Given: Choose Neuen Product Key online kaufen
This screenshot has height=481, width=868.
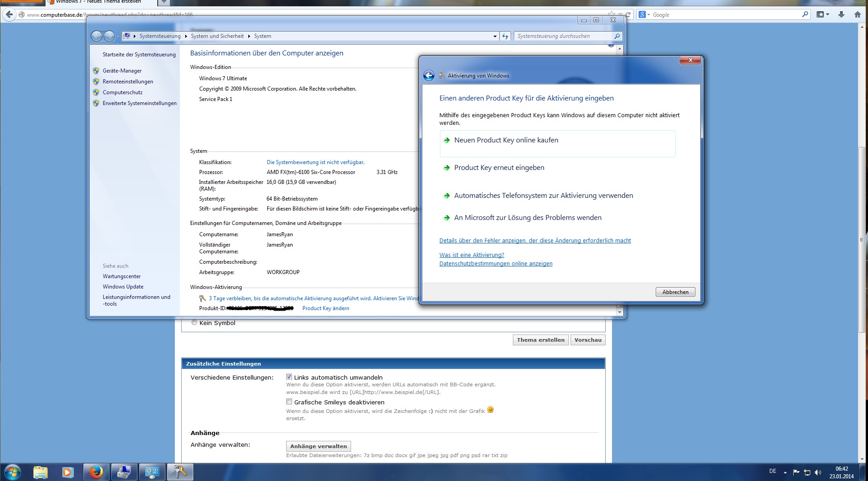Looking at the screenshot, I should click(x=557, y=143).
